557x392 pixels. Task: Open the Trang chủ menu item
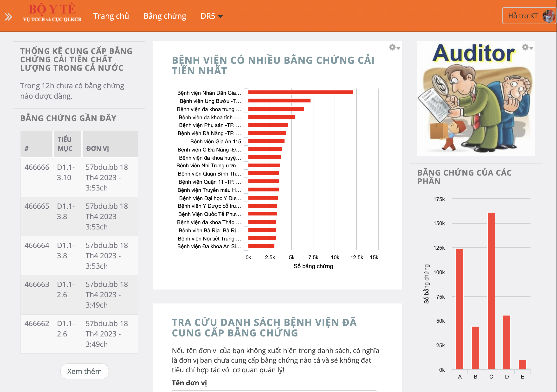coord(111,16)
